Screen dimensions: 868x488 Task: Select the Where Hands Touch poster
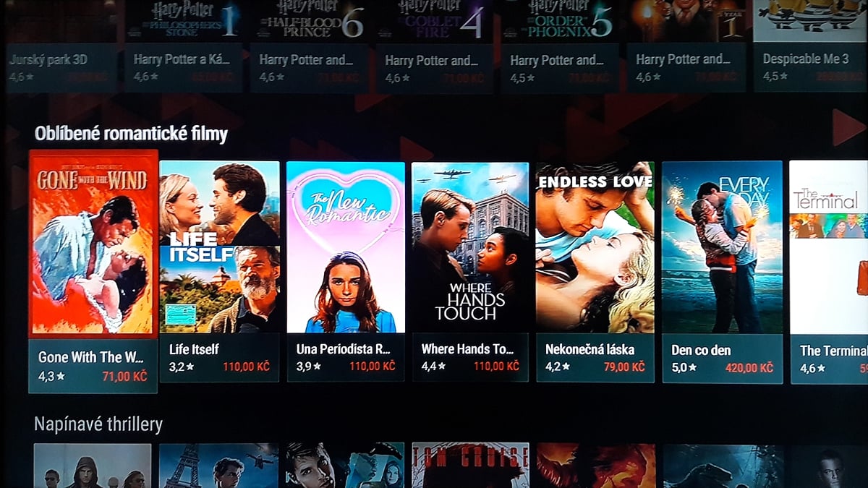[x=470, y=247]
